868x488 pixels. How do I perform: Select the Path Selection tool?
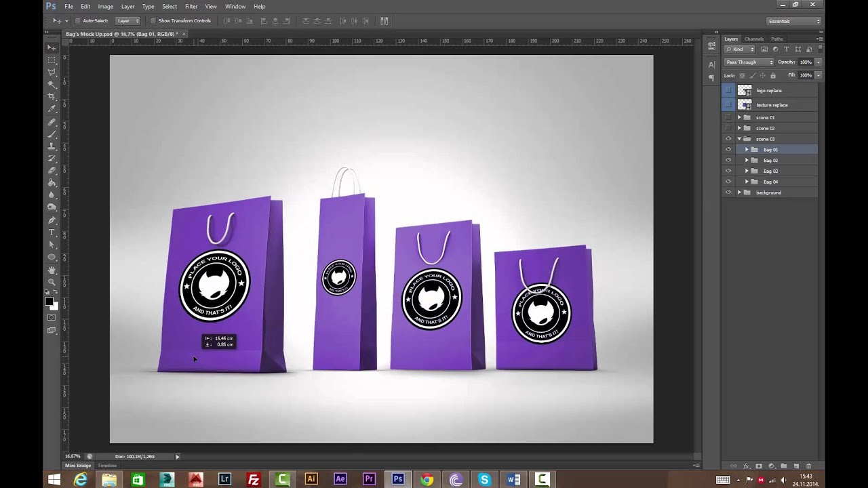click(52, 245)
